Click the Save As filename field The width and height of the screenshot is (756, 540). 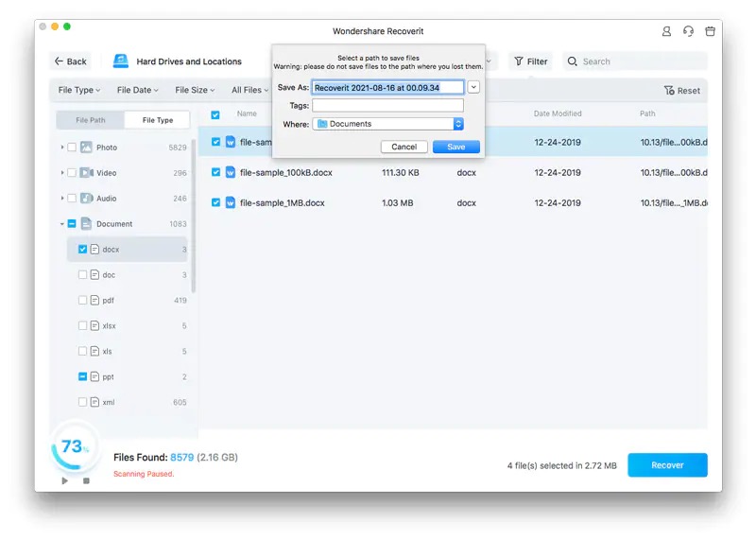(x=387, y=88)
